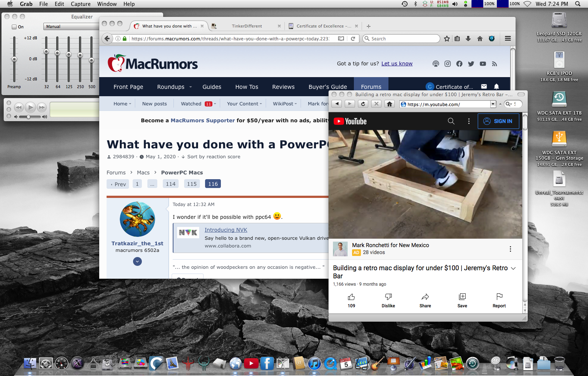This screenshot has width=588, height=376.
Task: Open the Firefox downloads arrow icon
Action: click(468, 39)
